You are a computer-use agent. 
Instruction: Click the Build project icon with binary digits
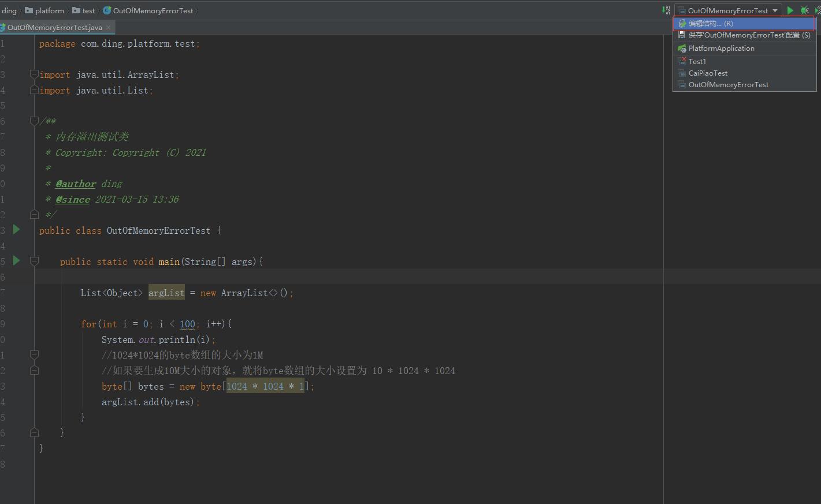click(x=666, y=10)
